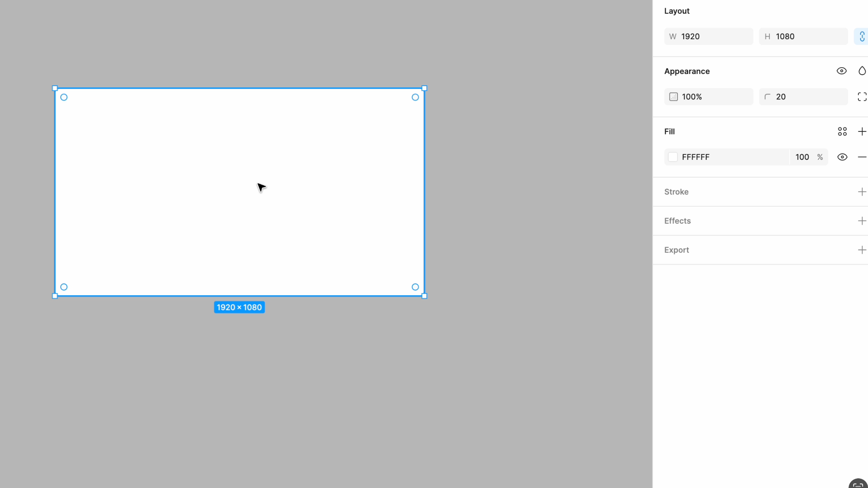
Task: Add an export setting with plus icon
Action: pyautogui.click(x=862, y=250)
